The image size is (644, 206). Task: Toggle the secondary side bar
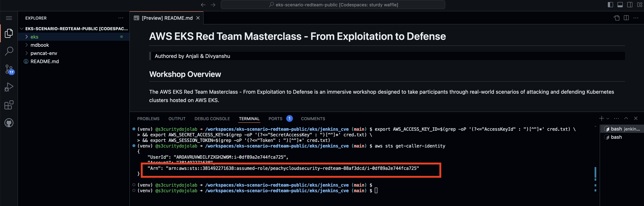tap(630, 5)
